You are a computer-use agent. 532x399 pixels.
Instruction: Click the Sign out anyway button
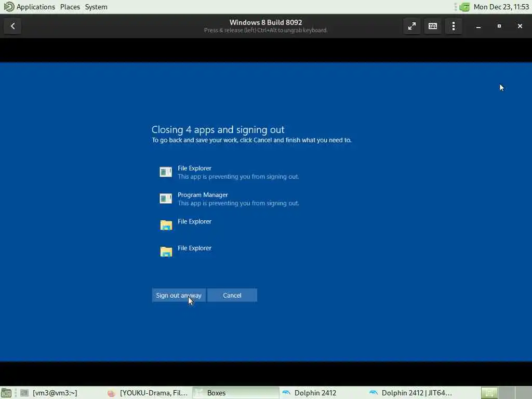[179, 295]
